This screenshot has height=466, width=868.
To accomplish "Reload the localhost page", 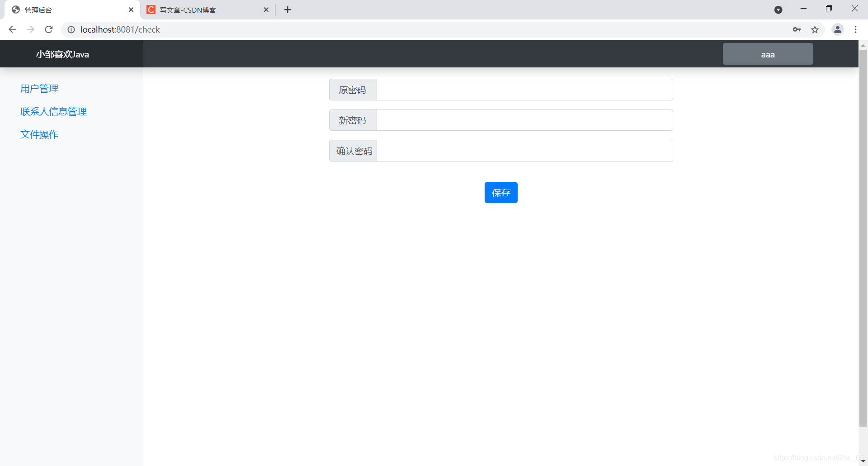I will point(49,29).
